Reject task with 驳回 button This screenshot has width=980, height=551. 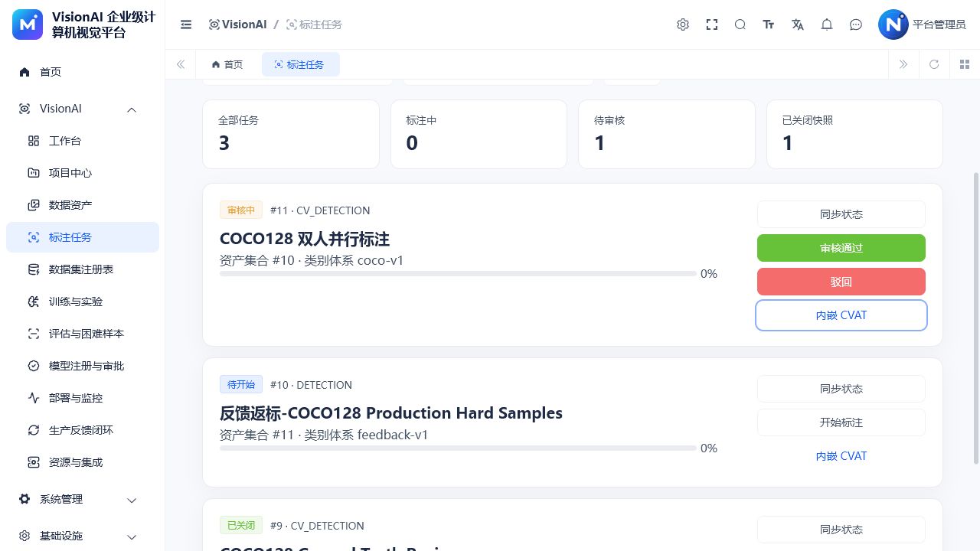(x=841, y=282)
